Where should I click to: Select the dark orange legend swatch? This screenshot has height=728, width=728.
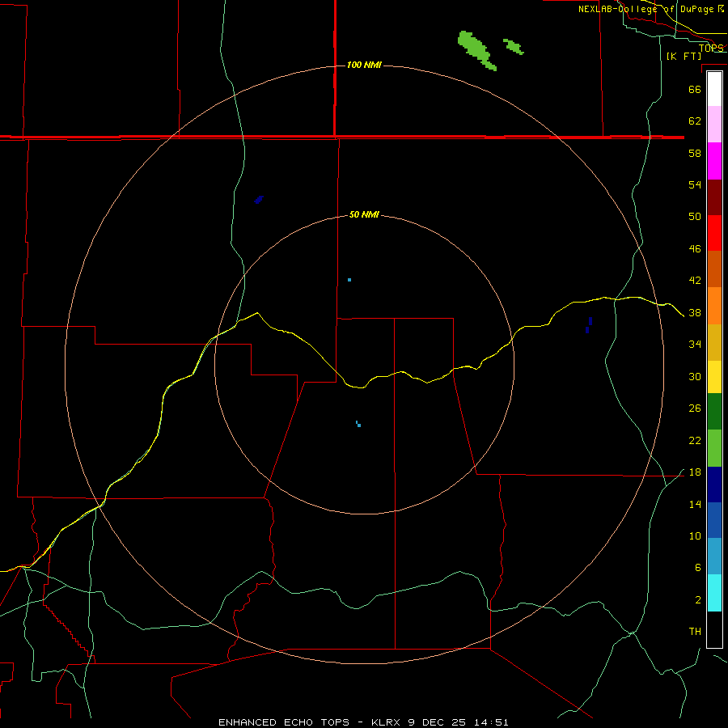pyautogui.click(x=714, y=269)
